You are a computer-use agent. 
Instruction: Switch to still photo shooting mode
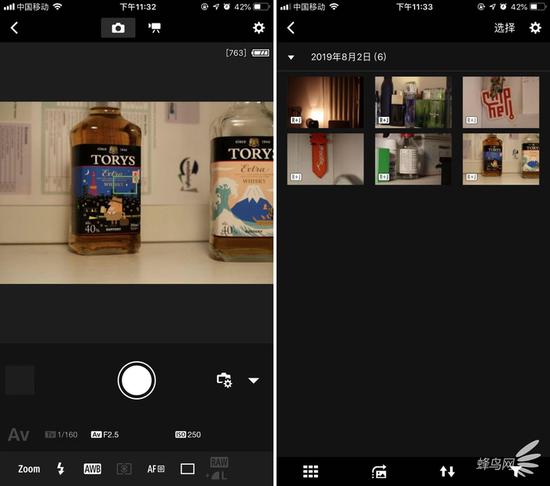(118, 28)
